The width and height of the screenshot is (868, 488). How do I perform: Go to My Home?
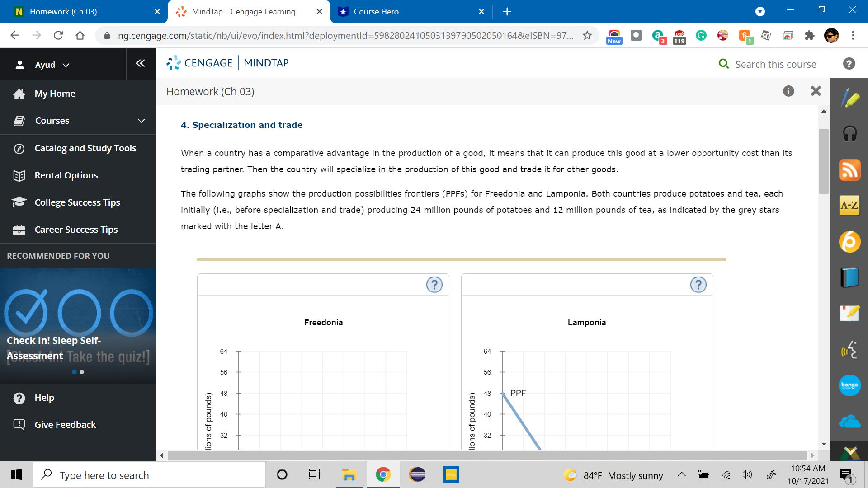click(x=55, y=94)
